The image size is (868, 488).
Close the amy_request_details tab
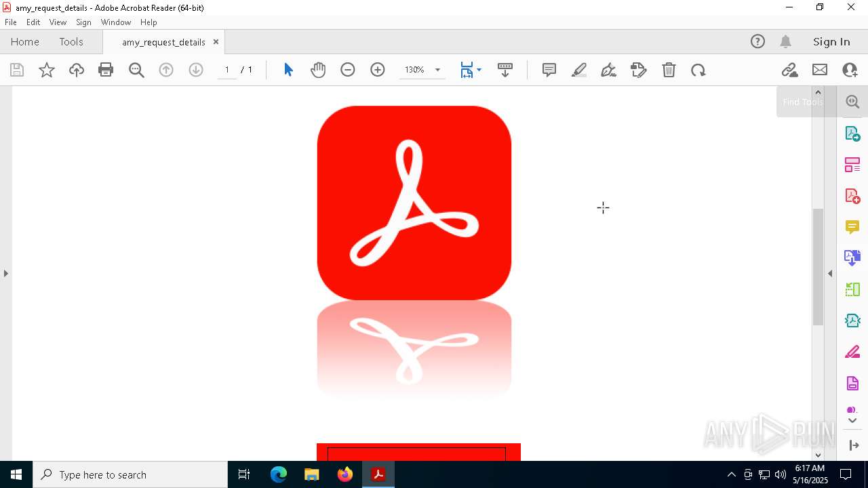click(216, 42)
